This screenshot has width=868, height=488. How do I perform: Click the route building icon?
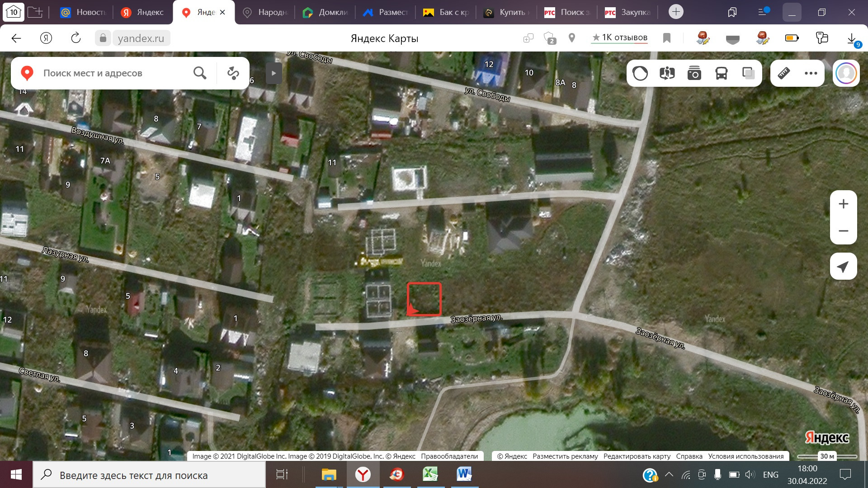click(233, 73)
